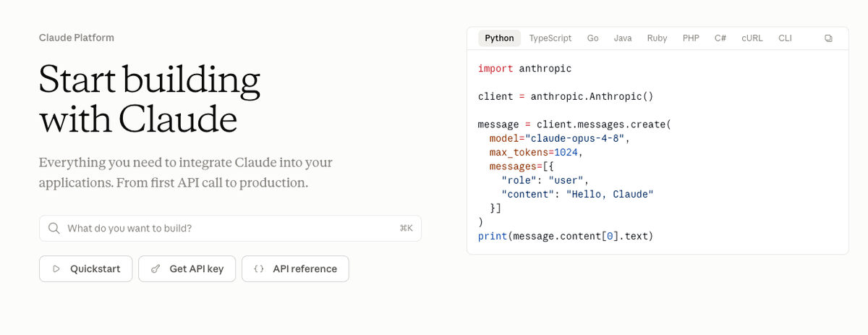Click the curly braces API reference icon
The height and width of the screenshot is (335, 868).
[259, 269]
